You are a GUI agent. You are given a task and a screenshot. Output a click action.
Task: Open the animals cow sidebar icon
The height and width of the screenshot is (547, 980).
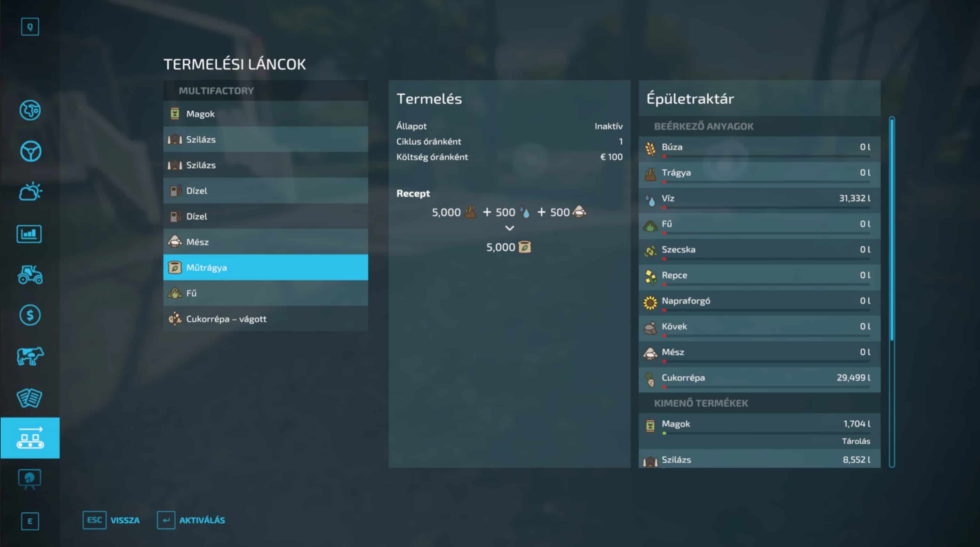click(x=30, y=356)
